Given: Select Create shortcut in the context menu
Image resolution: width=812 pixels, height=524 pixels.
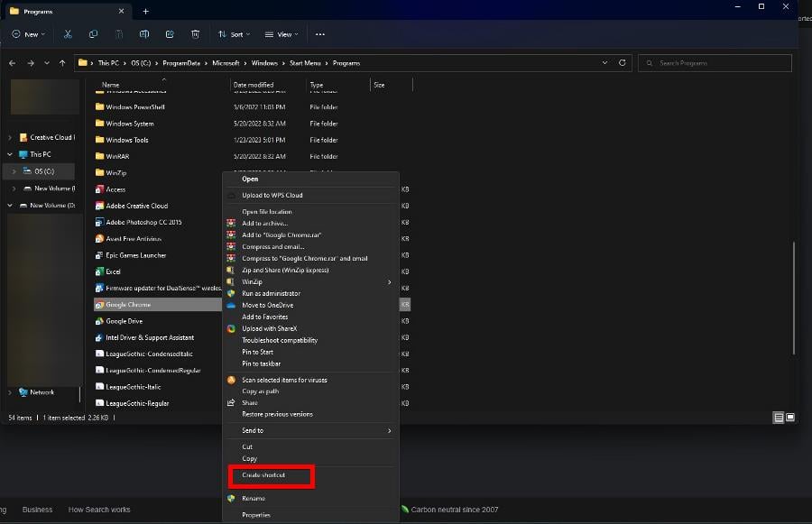Looking at the screenshot, I should 263,475.
